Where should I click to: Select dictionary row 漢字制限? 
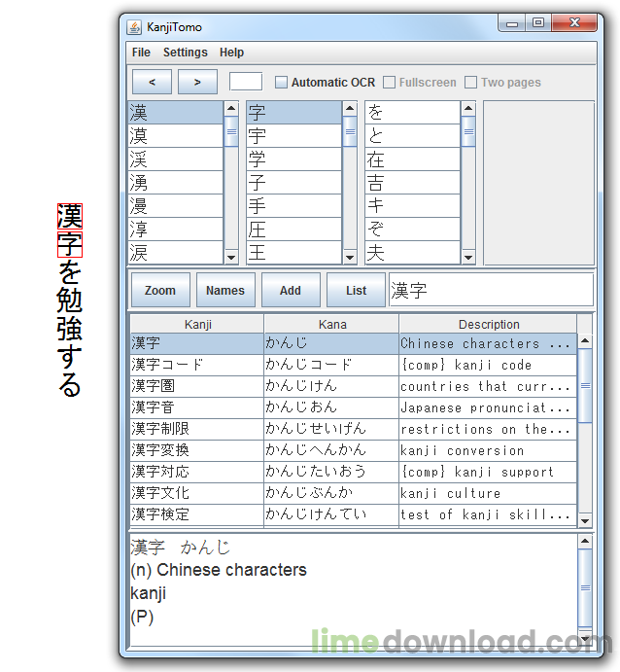[x=354, y=430]
